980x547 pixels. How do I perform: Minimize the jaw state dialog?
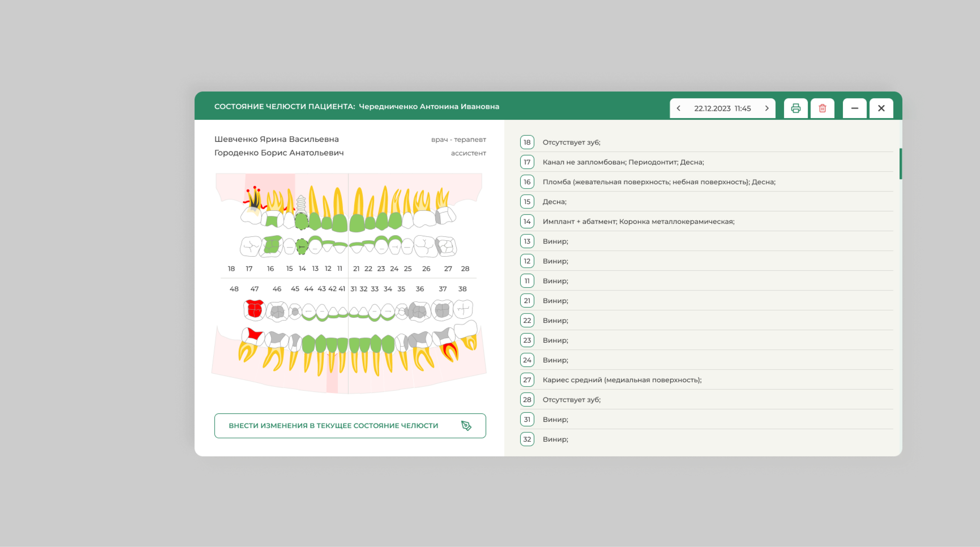click(855, 108)
